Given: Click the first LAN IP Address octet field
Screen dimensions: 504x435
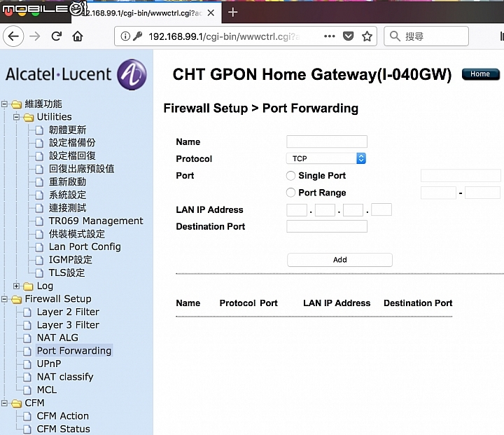Looking at the screenshot, I should click(297, 209).
